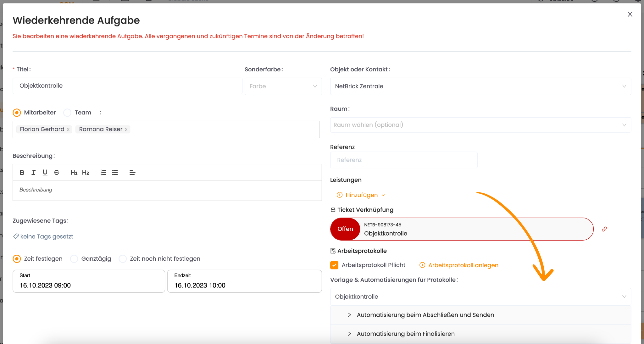The height and width of the screenshot is (344, 644).
Task: Click the text alignment icon
Action: 132,172
